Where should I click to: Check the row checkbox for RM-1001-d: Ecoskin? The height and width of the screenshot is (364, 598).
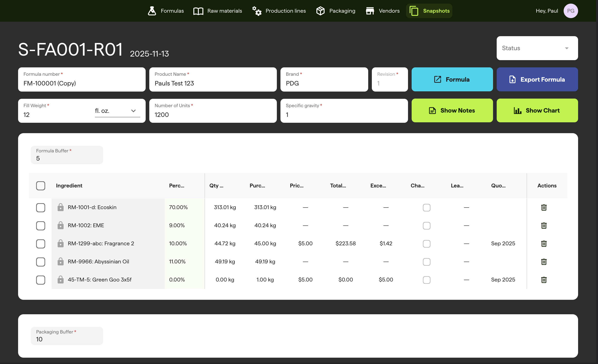(40, 208)
